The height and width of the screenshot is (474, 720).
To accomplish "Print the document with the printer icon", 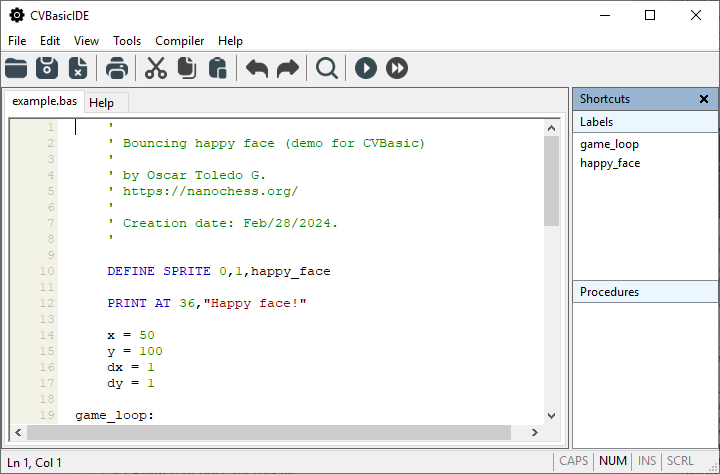I will pos(117,68).
